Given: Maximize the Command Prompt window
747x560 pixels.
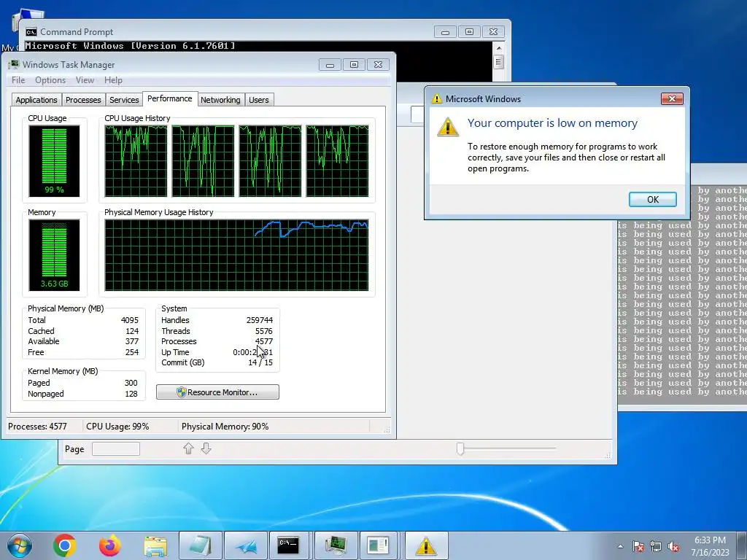Looking at the screenshot, I should (x=469, y=32).
